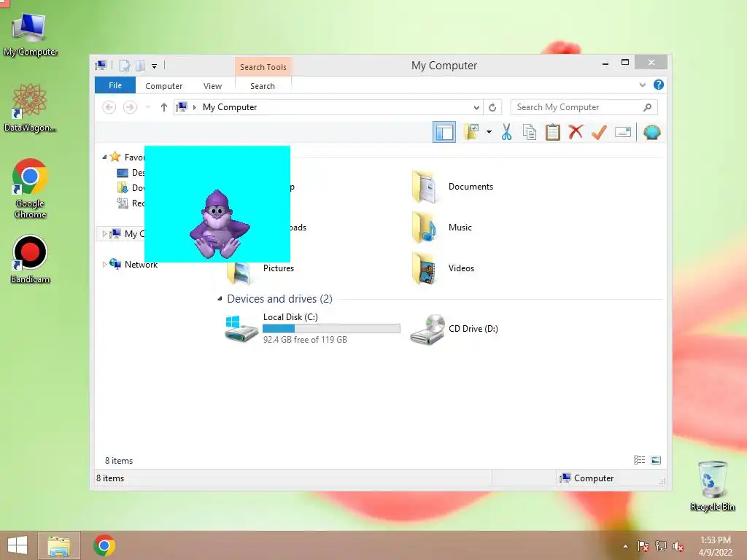Collapse the Devices and drives section
This screenshot has width=747, height=560.
point(220,298)
